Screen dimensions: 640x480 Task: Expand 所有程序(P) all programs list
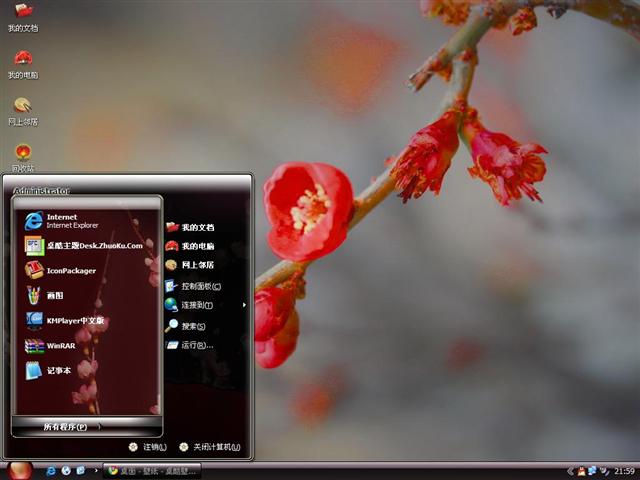point(87,427)
